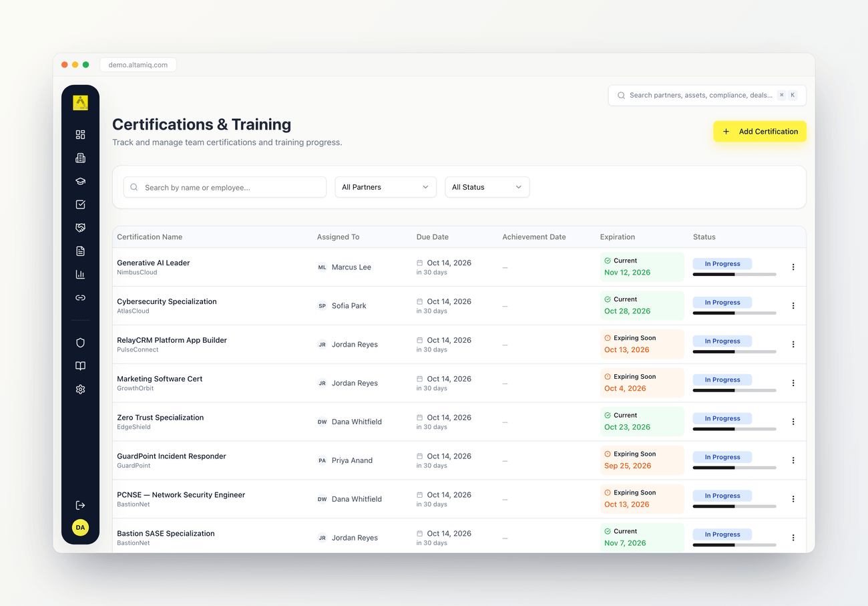Focus the global Search partners, assets field
Screen dimensions: 868x606
point(707,96)
